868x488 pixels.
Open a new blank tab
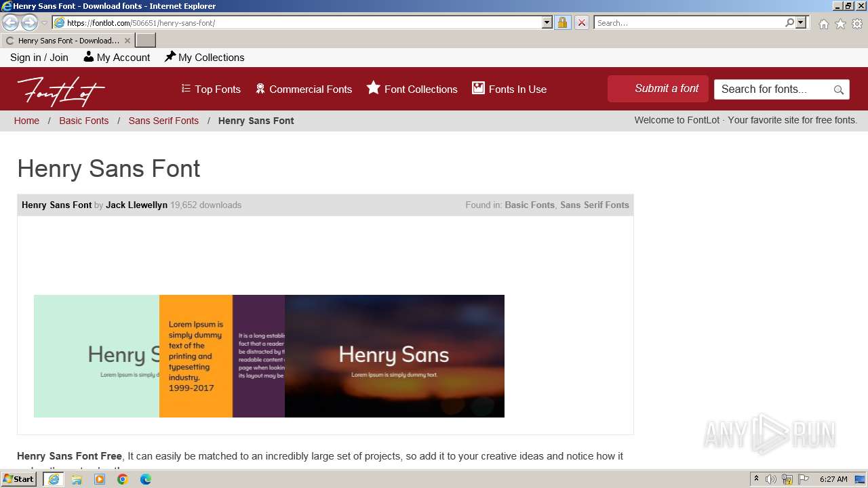tap(145, 41)
